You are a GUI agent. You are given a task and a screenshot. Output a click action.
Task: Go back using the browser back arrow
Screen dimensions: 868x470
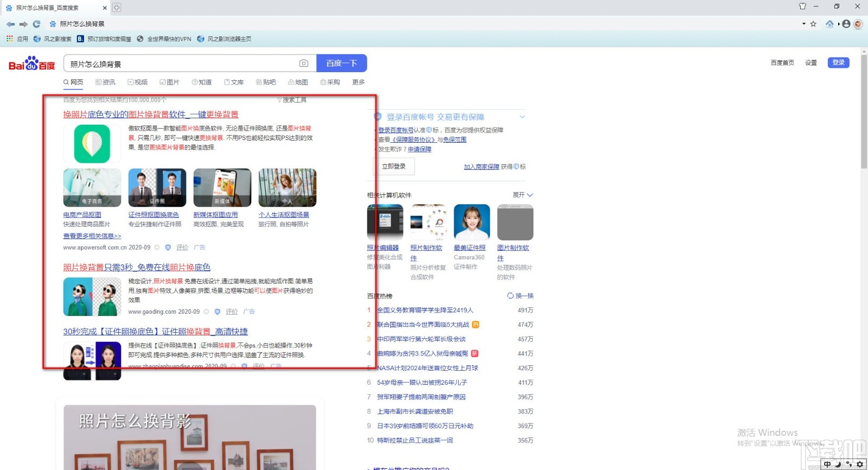(x=10, y=24)
